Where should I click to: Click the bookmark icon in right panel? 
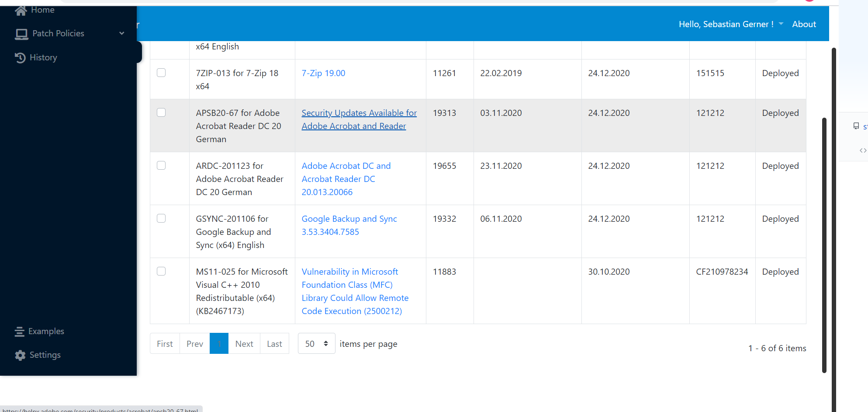click(856, 126)
